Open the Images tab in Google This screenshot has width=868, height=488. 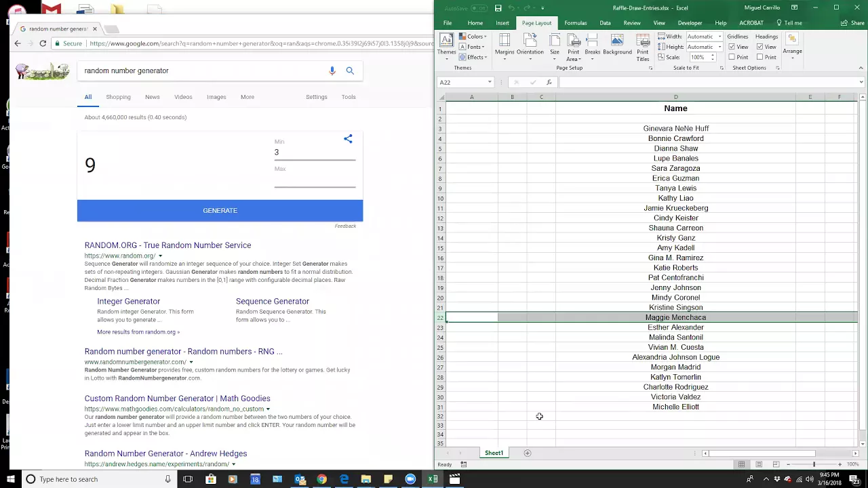click(216, 97)
